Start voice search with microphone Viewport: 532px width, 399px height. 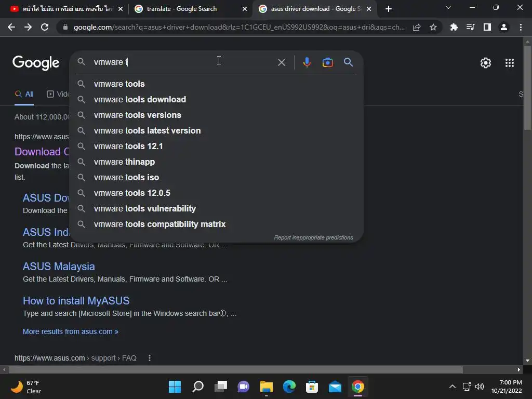pos(307,62)
